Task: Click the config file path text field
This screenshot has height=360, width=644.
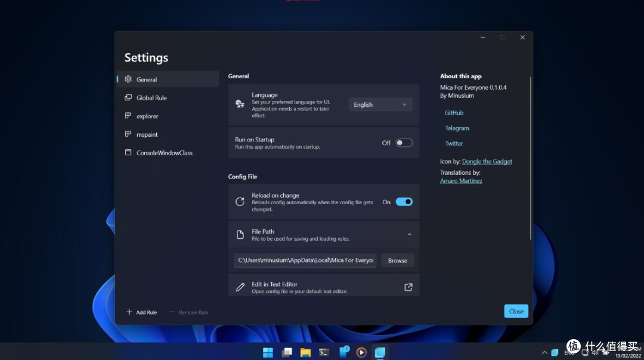Action: tap(305, 260)
